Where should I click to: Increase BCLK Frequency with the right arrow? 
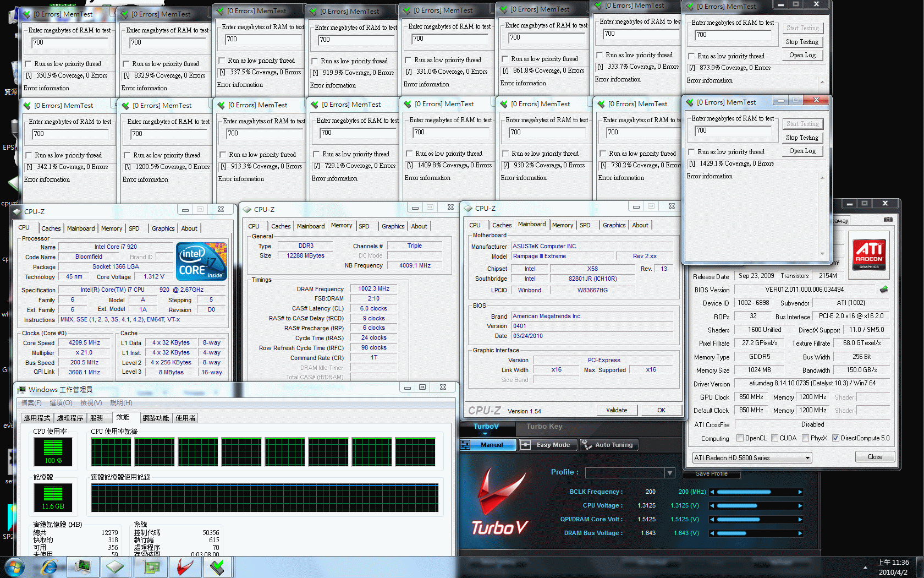coord(800,492)
